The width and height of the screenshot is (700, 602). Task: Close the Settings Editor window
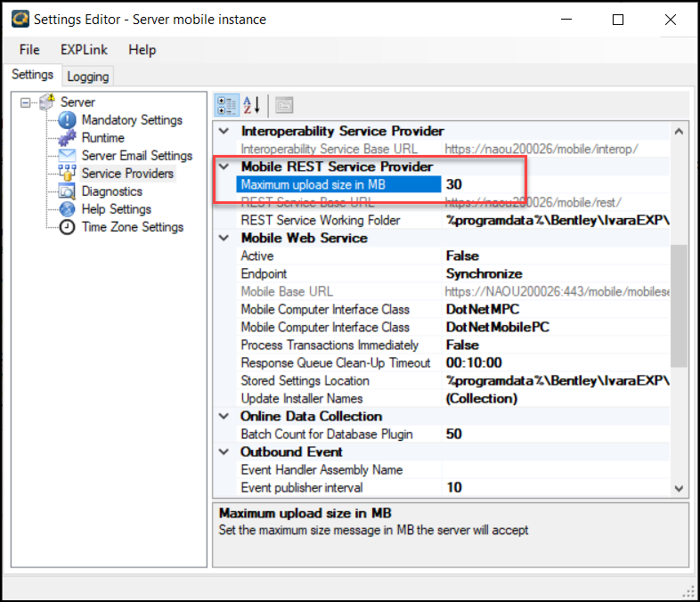pos(670,20)
